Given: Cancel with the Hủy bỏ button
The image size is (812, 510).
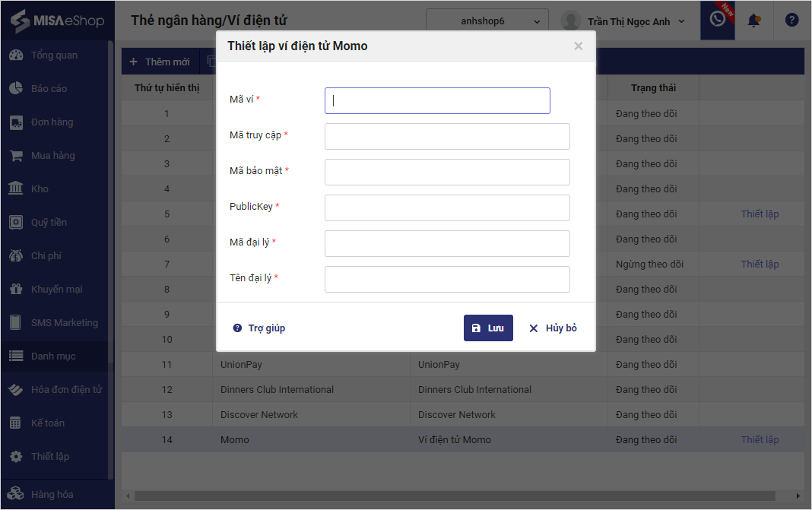Looking at the screenshot, I should pyautogui.click(x=553, y=328).
